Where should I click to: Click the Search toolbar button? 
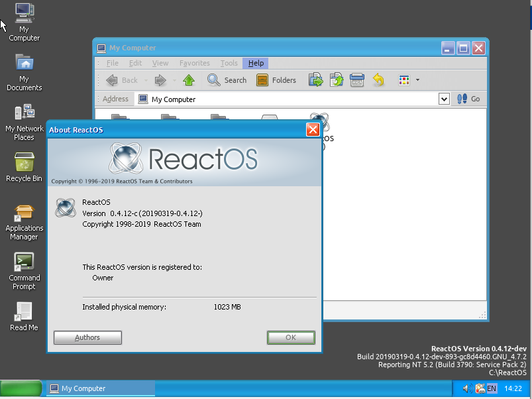tap(227, 80)
